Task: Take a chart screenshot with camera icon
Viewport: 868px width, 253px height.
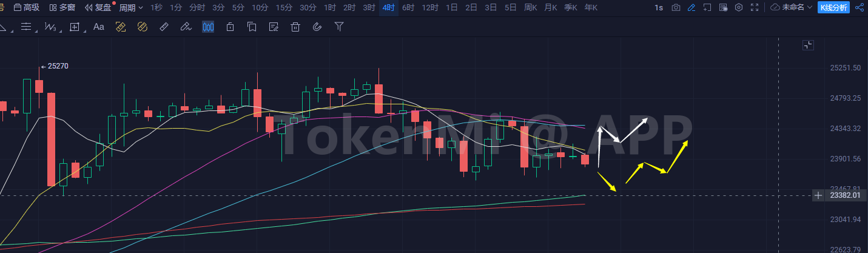Action: click(x=676, y=8)
